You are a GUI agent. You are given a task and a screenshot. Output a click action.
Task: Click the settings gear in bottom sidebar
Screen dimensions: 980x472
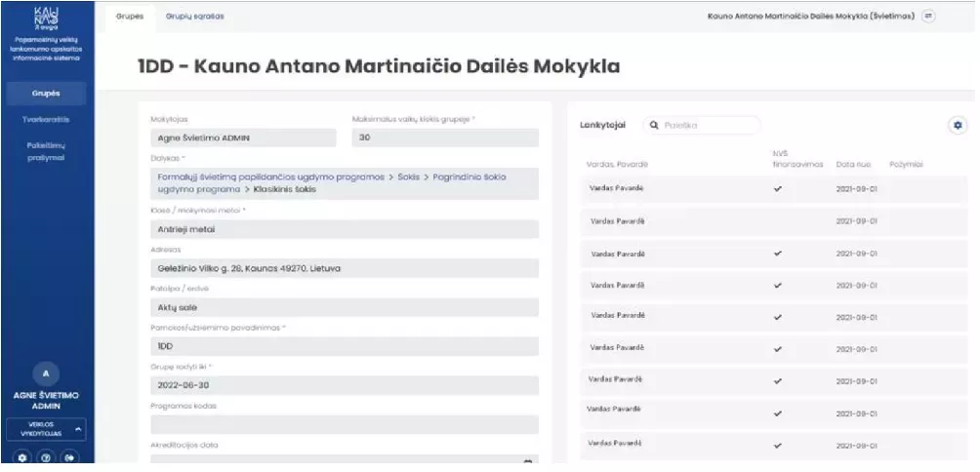(x=21, y=456)
